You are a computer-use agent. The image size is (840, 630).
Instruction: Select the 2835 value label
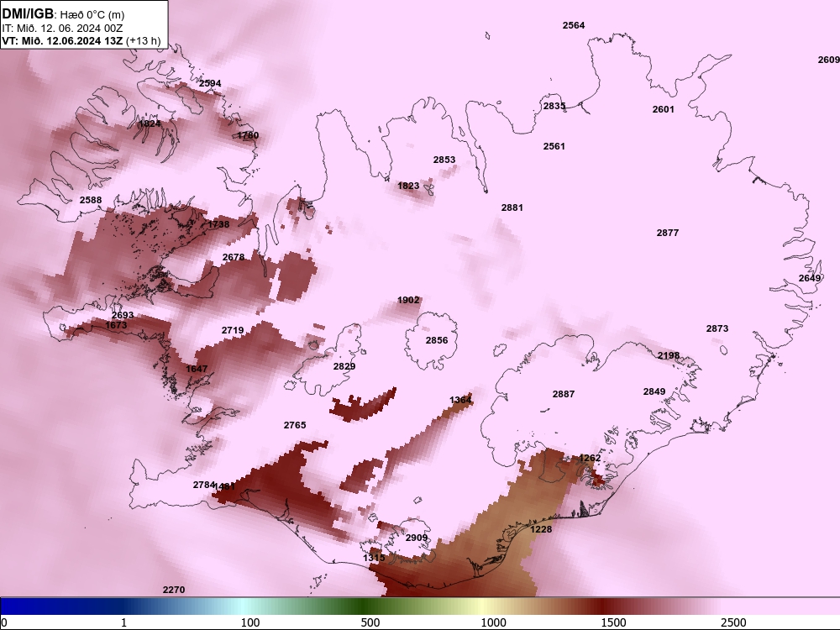(554, 106)
